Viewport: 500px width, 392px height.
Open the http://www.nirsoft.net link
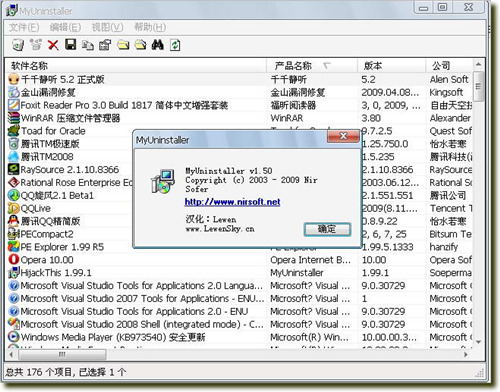(232, 202)
